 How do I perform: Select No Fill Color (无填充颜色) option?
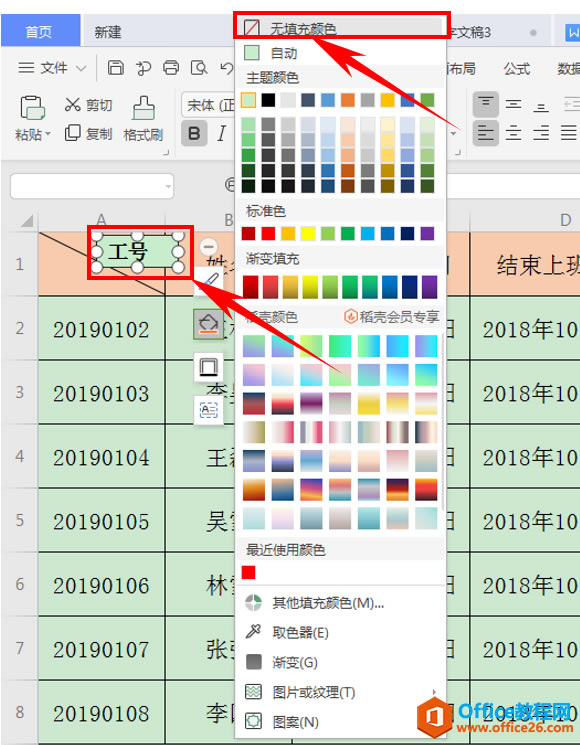click(341, 29)
